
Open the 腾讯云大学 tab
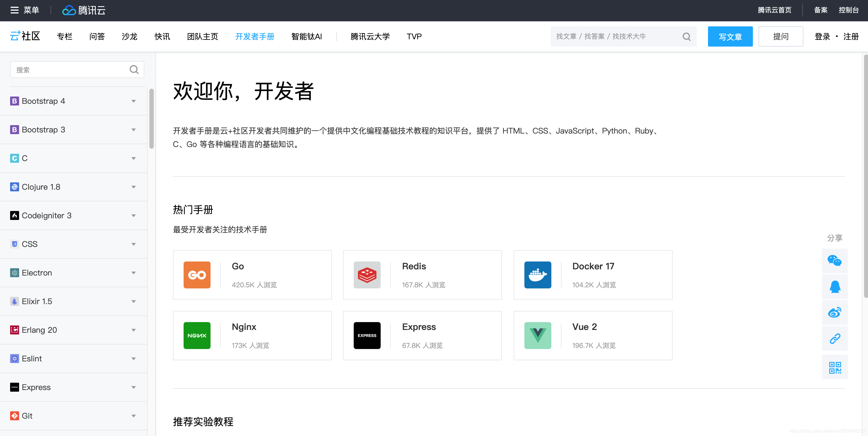[x=370, y=36]
